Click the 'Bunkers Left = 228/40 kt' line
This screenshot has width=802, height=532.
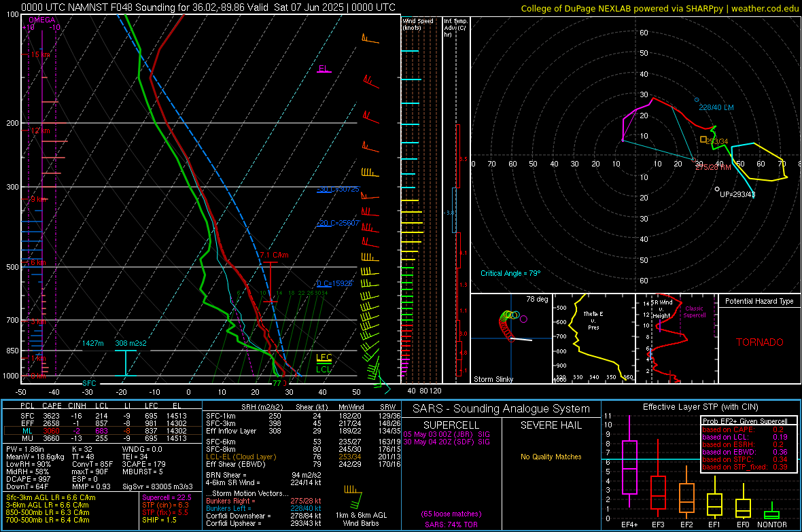pyautogui.click(x=264, y=508)
